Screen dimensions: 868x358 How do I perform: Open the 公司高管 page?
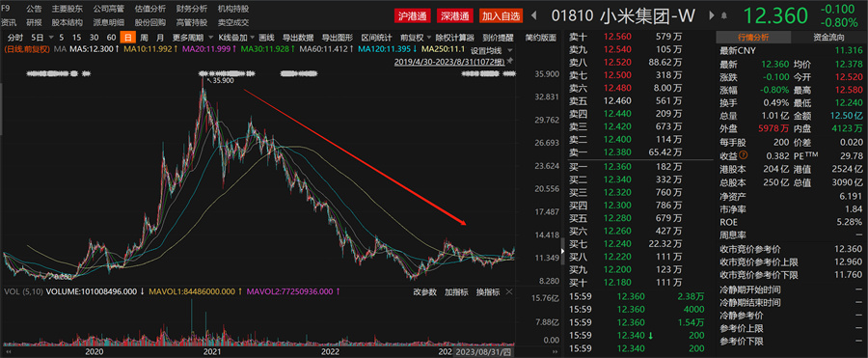(109, 9)
